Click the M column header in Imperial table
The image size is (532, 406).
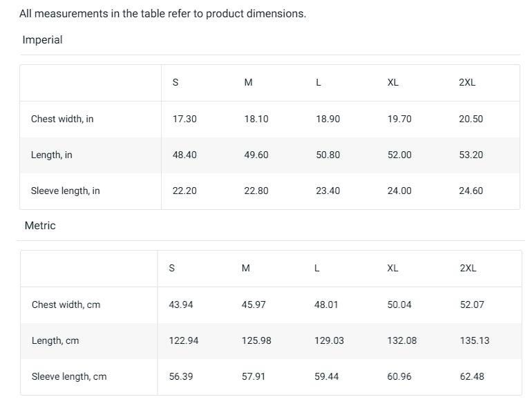coord(248,82)
